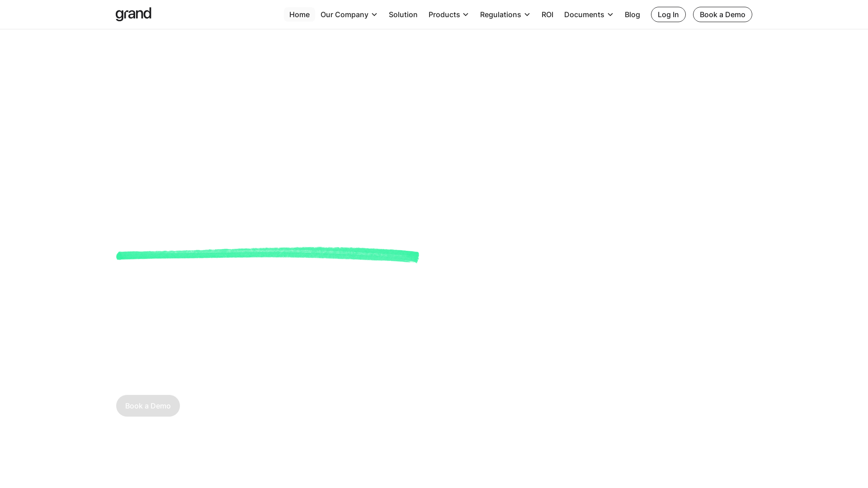This screenshot has height=488, width=868.
Task: Click the grey Book a Demo button
Action: 148,406
